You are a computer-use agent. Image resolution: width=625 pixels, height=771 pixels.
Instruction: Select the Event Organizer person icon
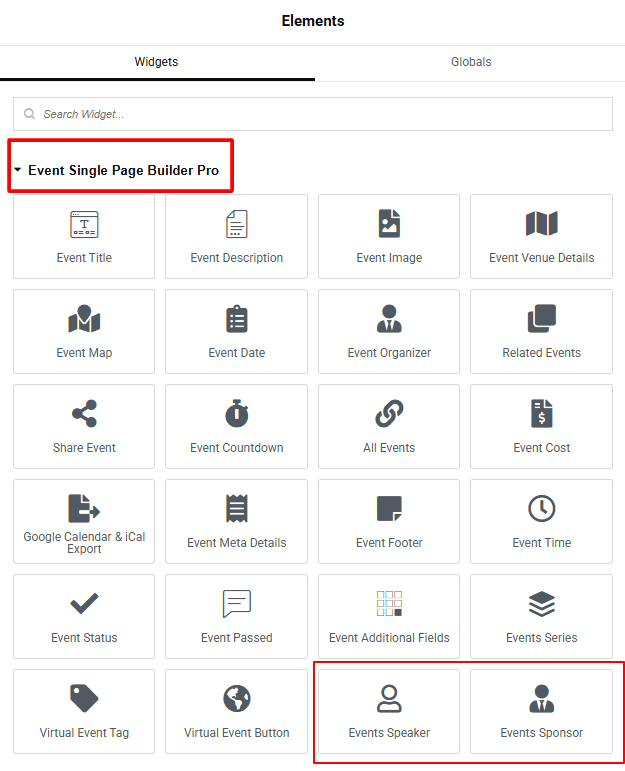389,319
